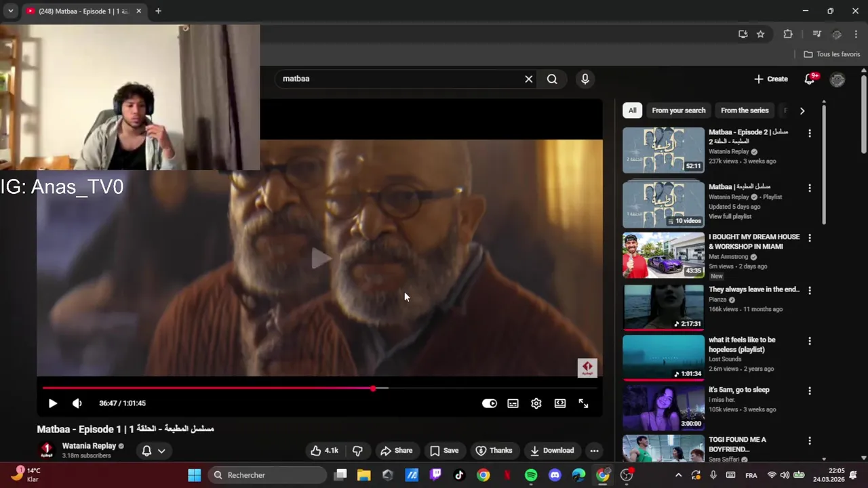Open the Chrome three-dot menu

pos(856,34)
